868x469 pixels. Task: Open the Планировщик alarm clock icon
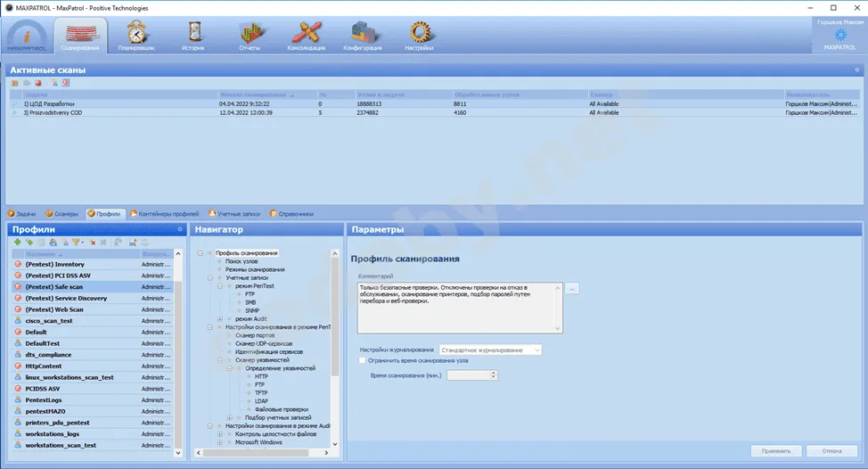pyautogui.click(x=137, y=34)
